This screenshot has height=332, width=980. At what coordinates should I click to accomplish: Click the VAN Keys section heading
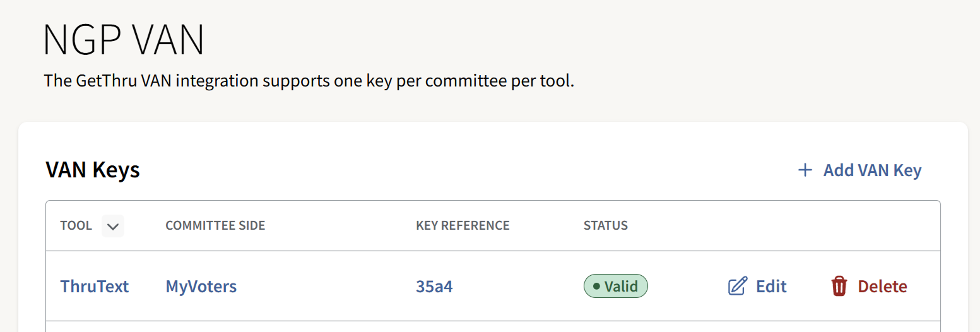(x=93, y=170)
